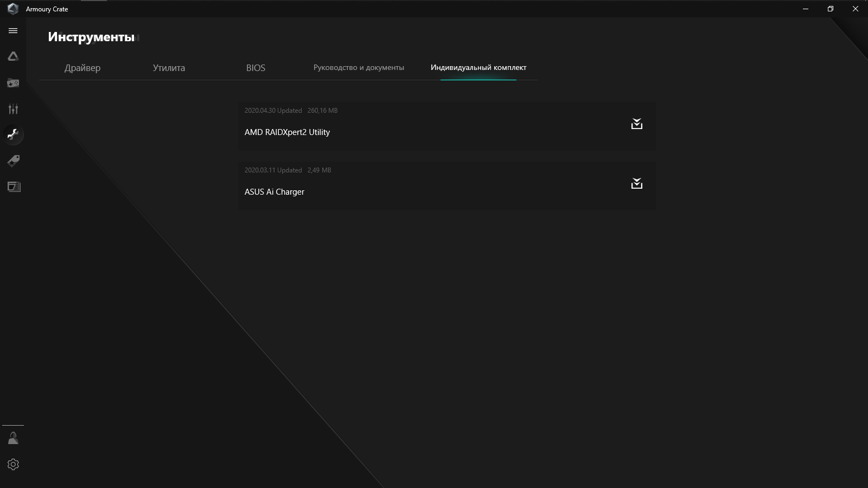
Task: Click the 260,16 MB size text
Action: (322, 111)
